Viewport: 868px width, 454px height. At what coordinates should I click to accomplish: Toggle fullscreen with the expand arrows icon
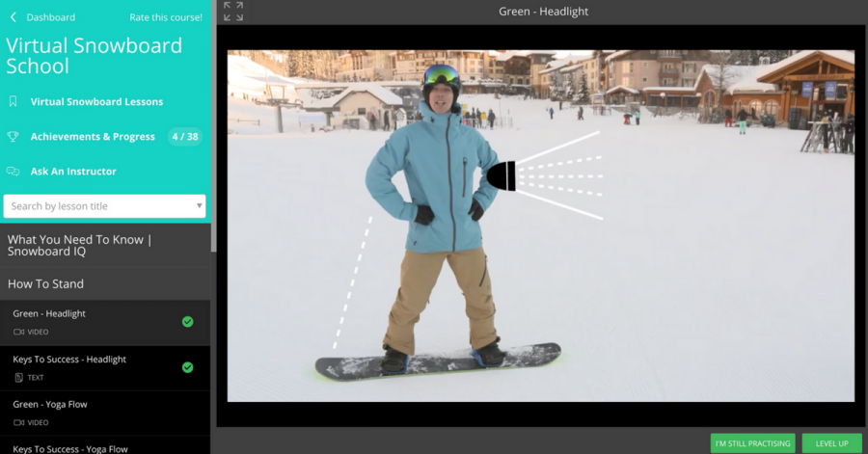pyautogui.click(x=233, y=12)
